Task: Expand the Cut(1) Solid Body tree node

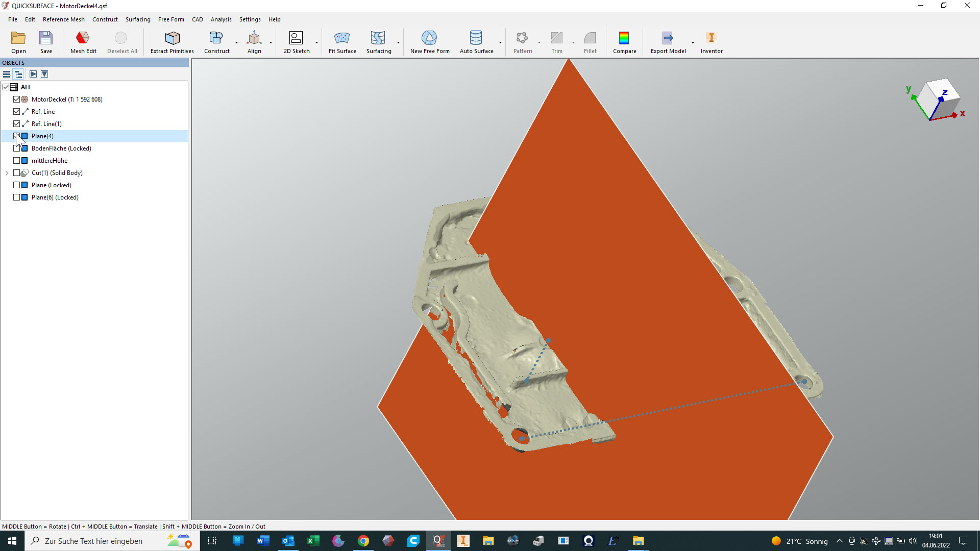Action: (x=7, y=173)
